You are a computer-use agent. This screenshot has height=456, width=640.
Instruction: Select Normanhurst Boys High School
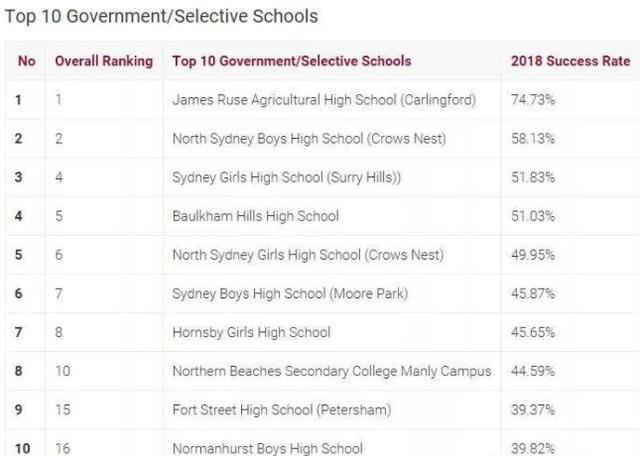pyautogui.click(x=267, y=448)
